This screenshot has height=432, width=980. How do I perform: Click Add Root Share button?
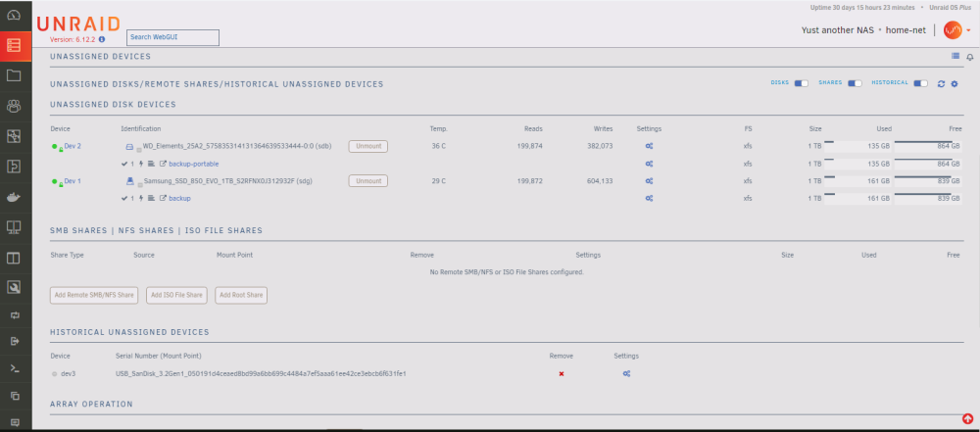point(241,295)
